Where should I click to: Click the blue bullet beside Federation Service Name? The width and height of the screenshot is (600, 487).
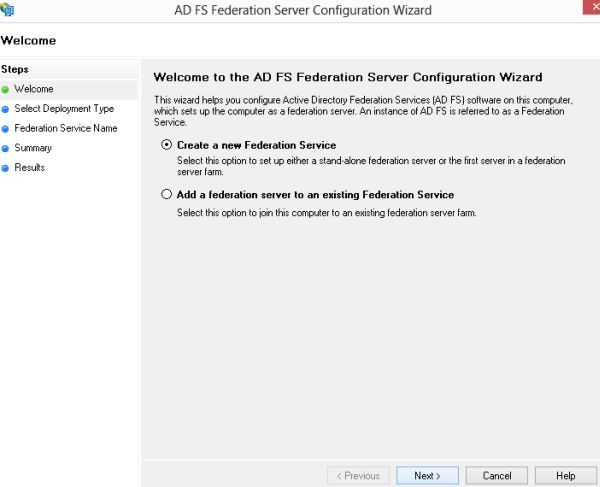(5, 129)
